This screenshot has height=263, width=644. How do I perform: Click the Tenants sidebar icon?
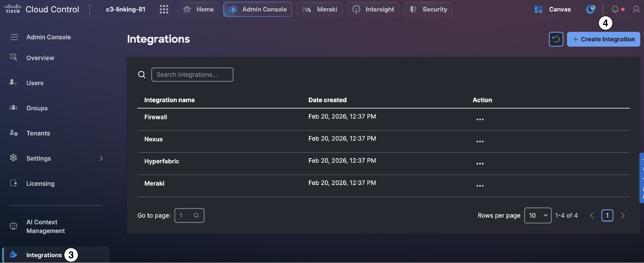pos(13,133)
